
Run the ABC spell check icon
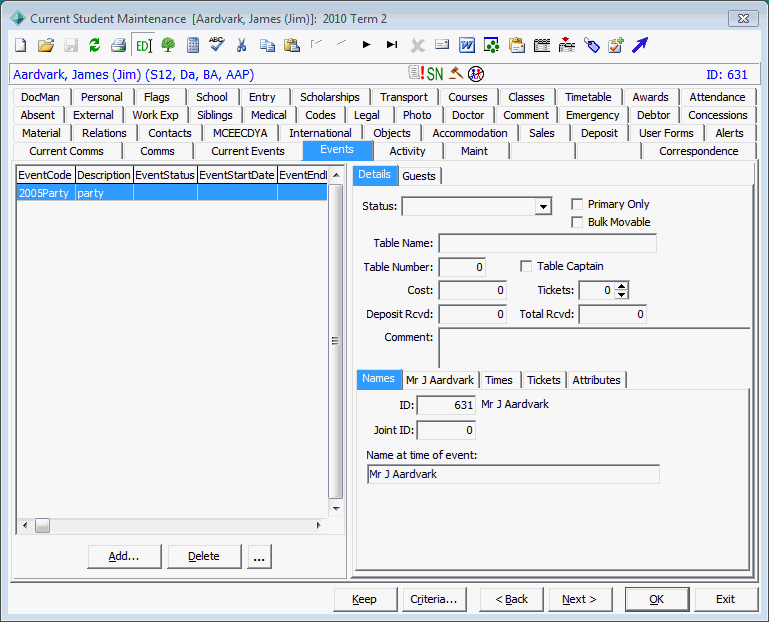tap(216, 44)
